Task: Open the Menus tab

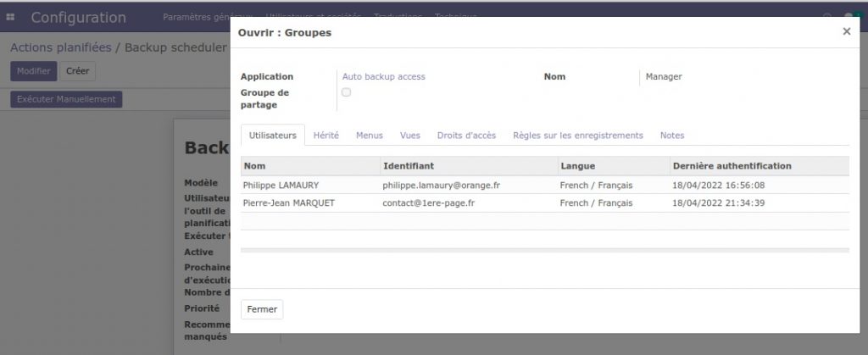Action: (x=370, y=135)
